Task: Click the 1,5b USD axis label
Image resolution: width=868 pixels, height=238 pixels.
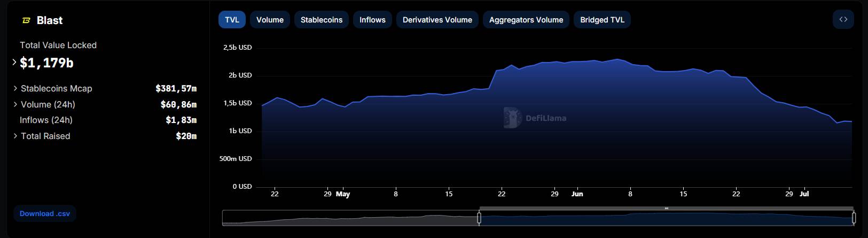Action: [238, 103]
